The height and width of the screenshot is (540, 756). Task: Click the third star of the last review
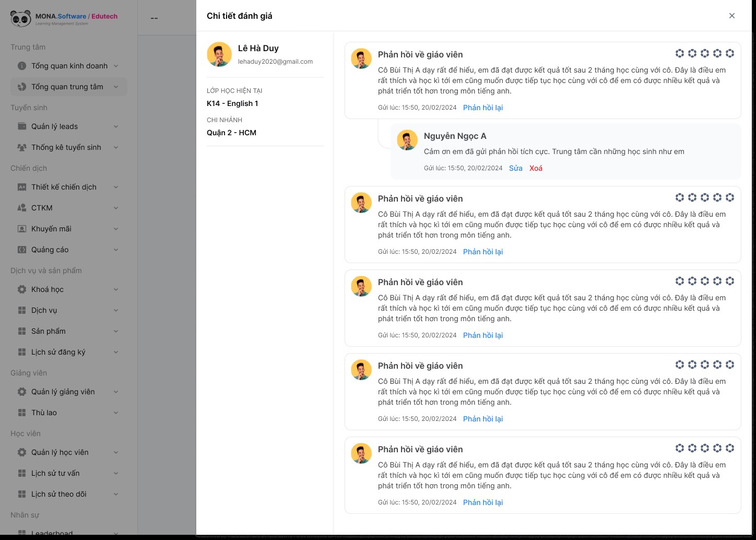point(705,448)
